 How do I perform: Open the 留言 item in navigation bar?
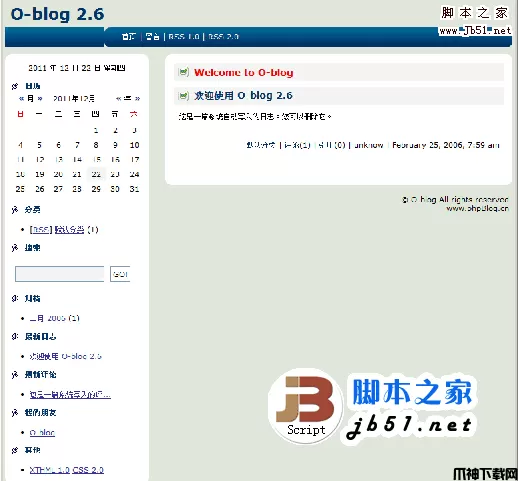152,36
